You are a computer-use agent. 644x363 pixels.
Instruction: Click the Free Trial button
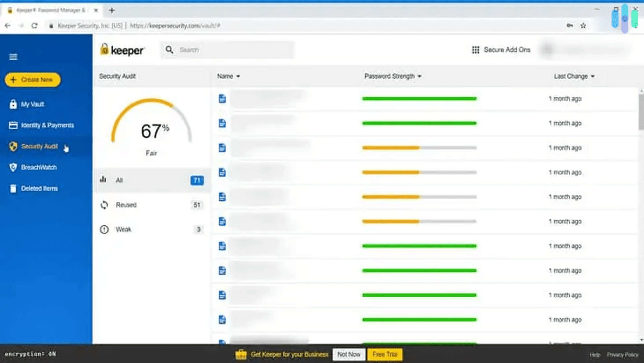pos(385,354)
